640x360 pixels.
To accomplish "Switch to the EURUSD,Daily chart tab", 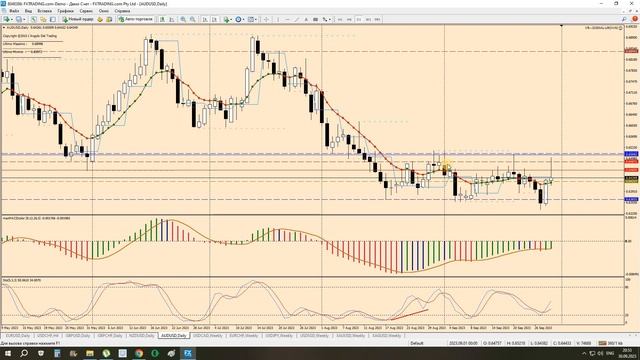I will point(18,336).
